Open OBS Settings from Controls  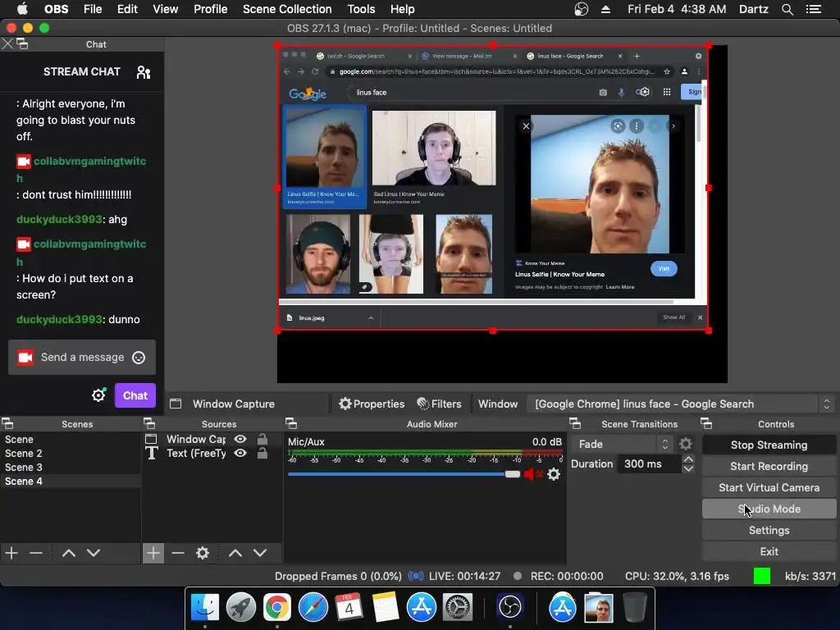(769, 531)
